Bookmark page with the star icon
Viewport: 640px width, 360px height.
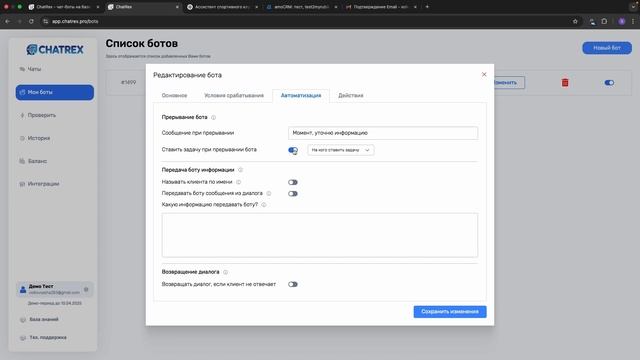tap(575, 21)
